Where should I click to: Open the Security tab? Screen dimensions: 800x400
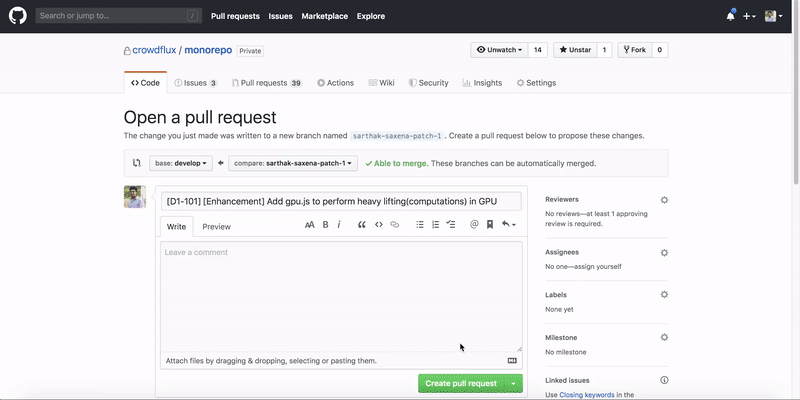pos(429,83)
